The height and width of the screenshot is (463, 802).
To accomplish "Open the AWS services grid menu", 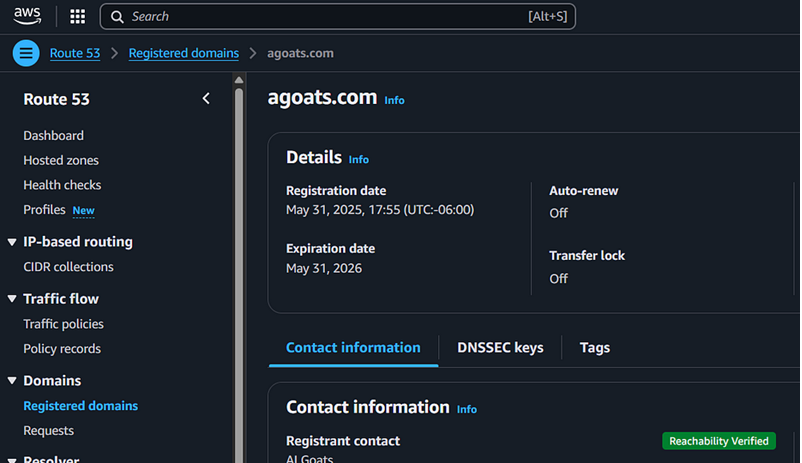I will tap(77, 17).
